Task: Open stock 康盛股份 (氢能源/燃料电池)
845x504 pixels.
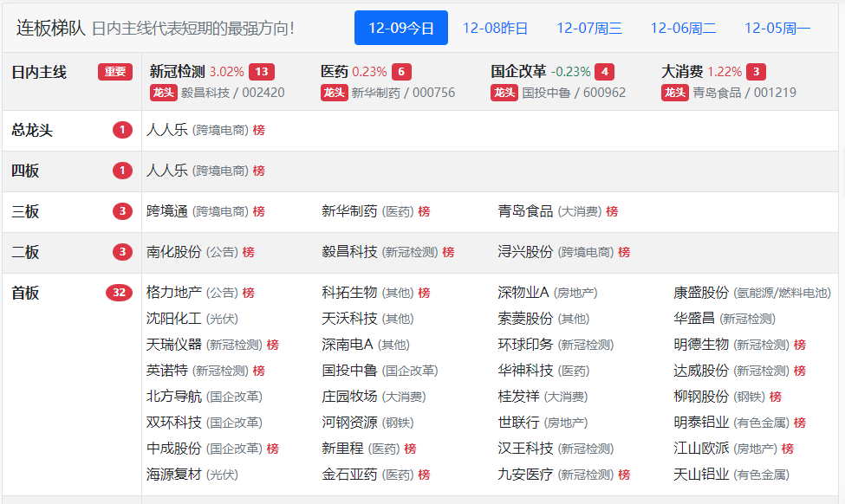Action: tap(701, 293)
